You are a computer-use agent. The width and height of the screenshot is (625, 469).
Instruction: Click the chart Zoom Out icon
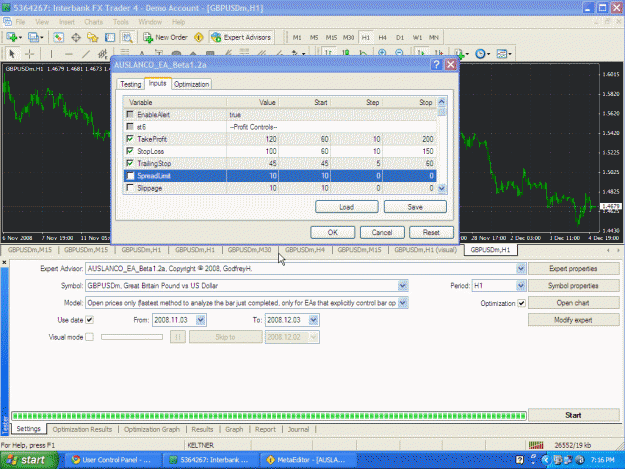click(399, 53)
